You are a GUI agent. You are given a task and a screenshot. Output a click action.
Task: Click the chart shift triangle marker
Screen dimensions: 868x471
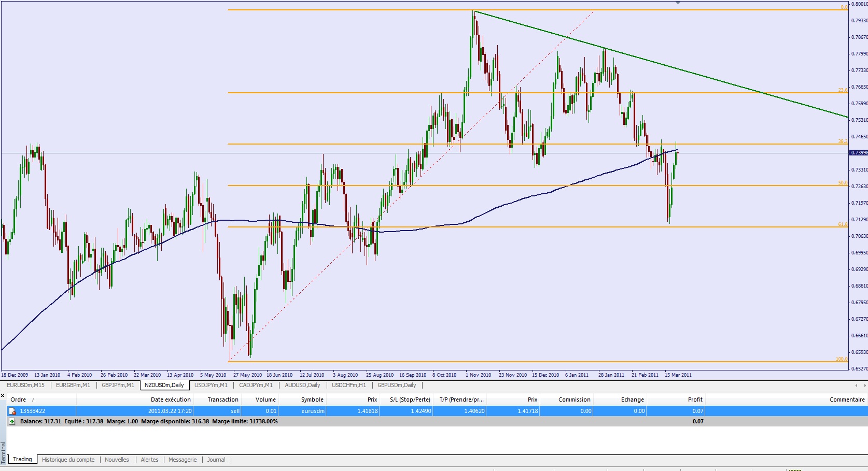pos(678,3)
